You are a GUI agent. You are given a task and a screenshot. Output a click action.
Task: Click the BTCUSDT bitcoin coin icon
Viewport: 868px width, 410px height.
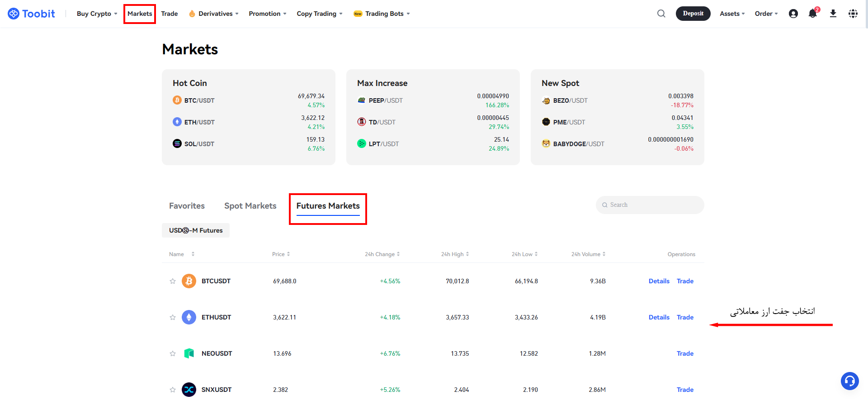click(x=189, y=281)
